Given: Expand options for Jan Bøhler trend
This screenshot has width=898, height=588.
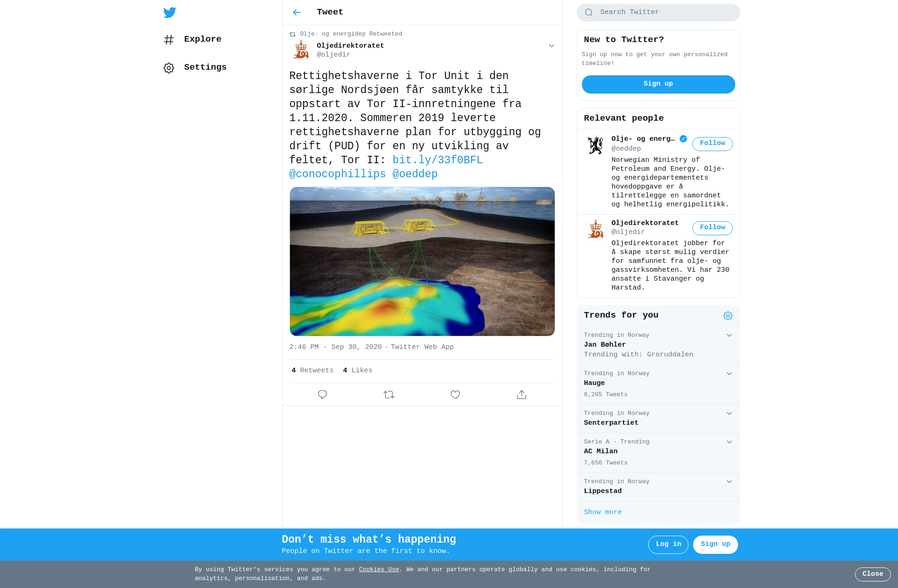Looking at the screenshot, I should coord(729,335).
